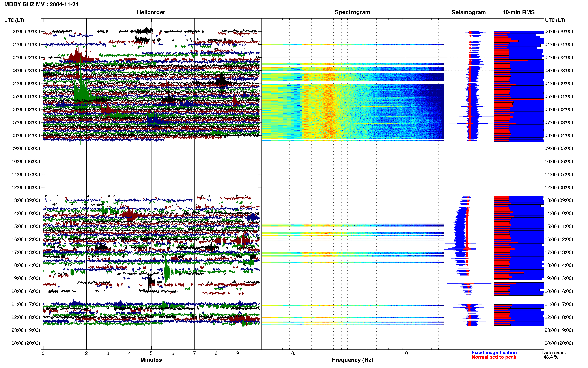Click minute tick label '5' on Helicorder
588x368 pixels.
coord(151,353)
